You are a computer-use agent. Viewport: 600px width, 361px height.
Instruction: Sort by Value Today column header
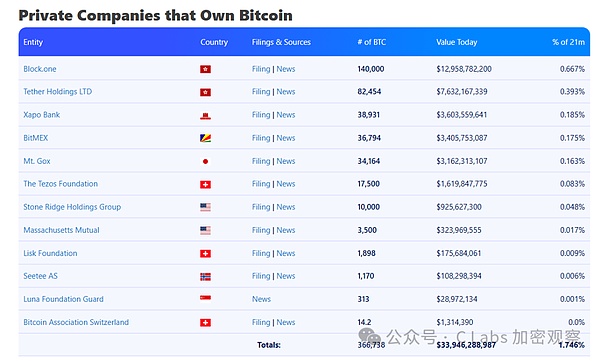[x=457, y=42]
